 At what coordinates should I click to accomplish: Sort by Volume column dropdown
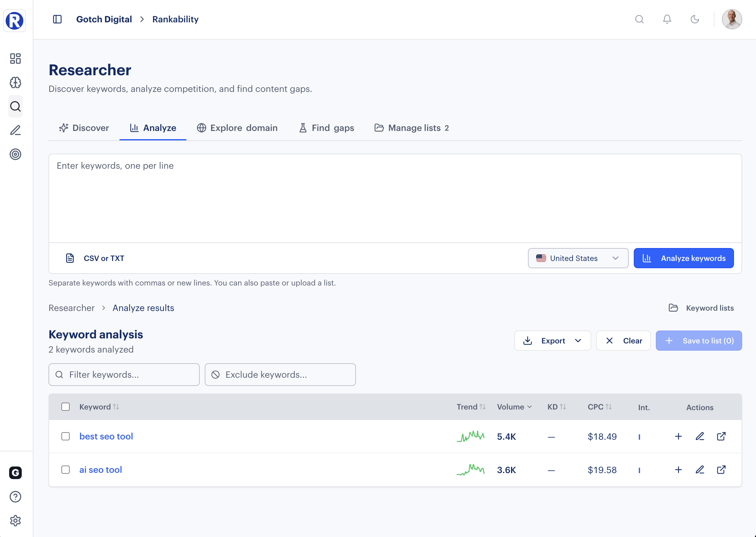(514, 407)
